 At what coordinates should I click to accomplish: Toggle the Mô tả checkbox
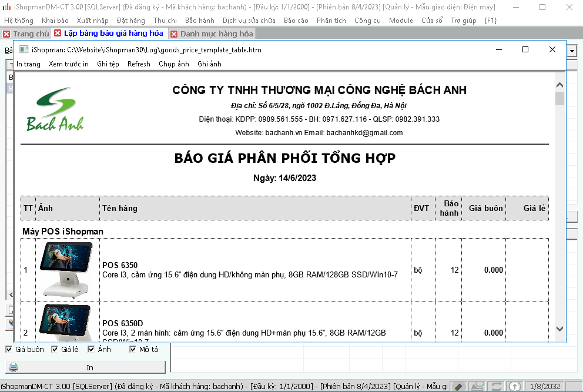(x=133, y=349)
